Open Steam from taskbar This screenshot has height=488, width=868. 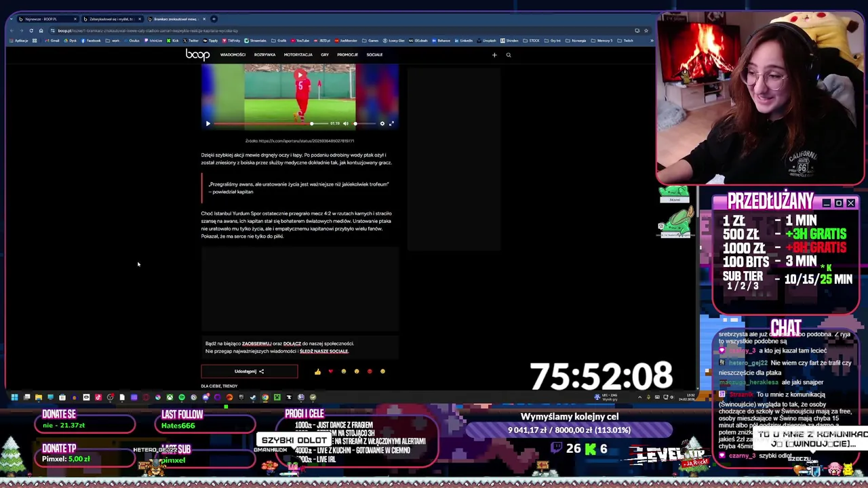pyautogui.click(x=252, y=397)
